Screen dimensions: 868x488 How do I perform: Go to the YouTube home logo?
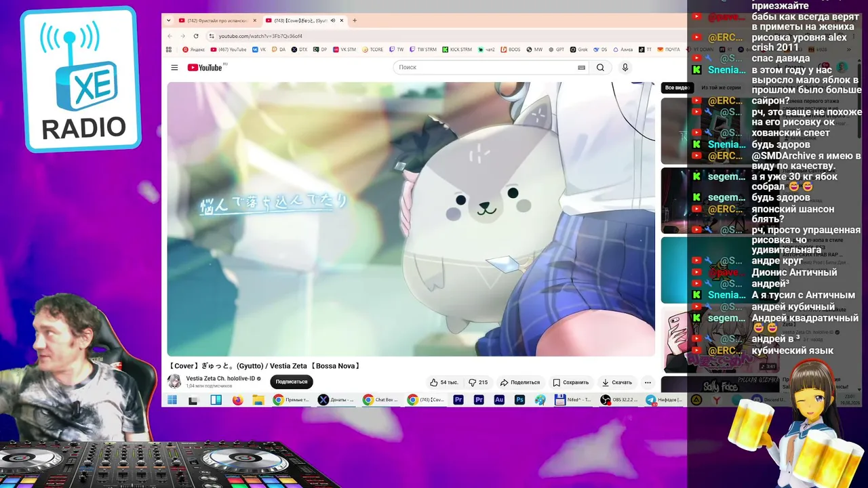point(205,68)
